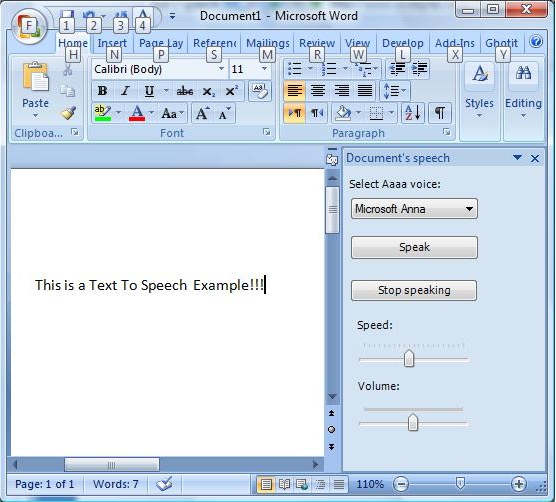Expand the Bullets list arrow
This screenshot has width=556, height=502.
(310, 69)
